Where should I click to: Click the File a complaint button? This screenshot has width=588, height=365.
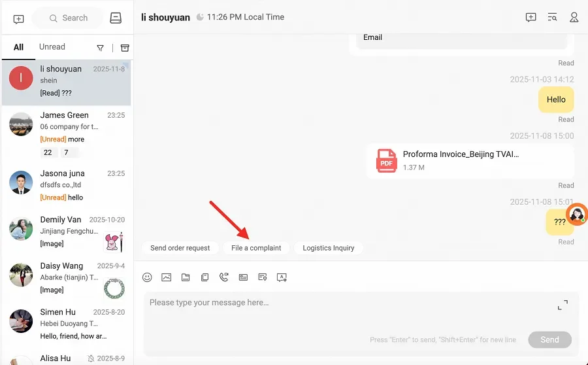point(256,248)
